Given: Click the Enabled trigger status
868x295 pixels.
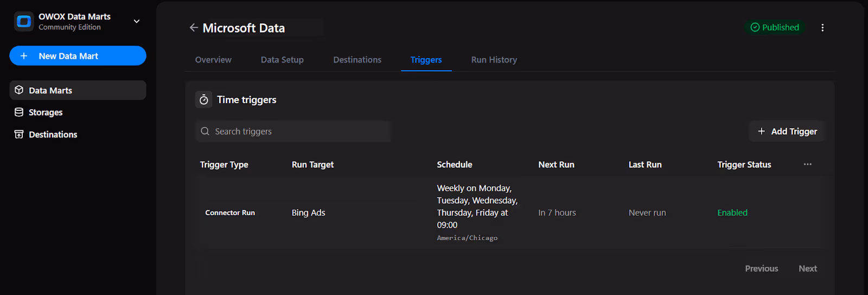Looking at the screenshot, I should pos(732,213).
